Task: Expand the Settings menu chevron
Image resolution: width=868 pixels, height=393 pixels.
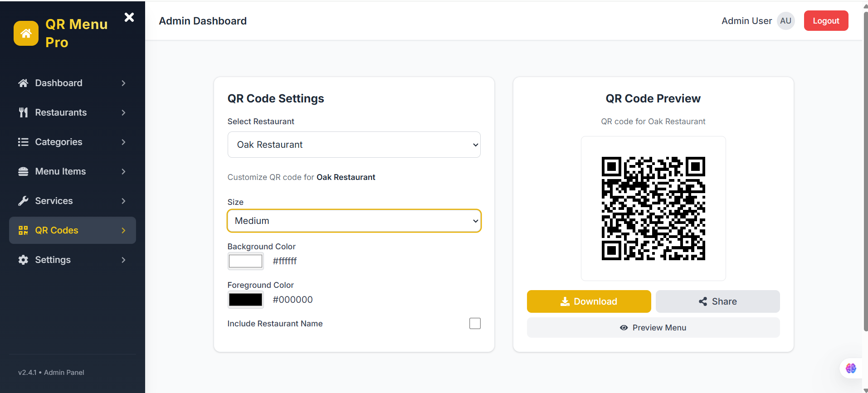Action: 123,260
